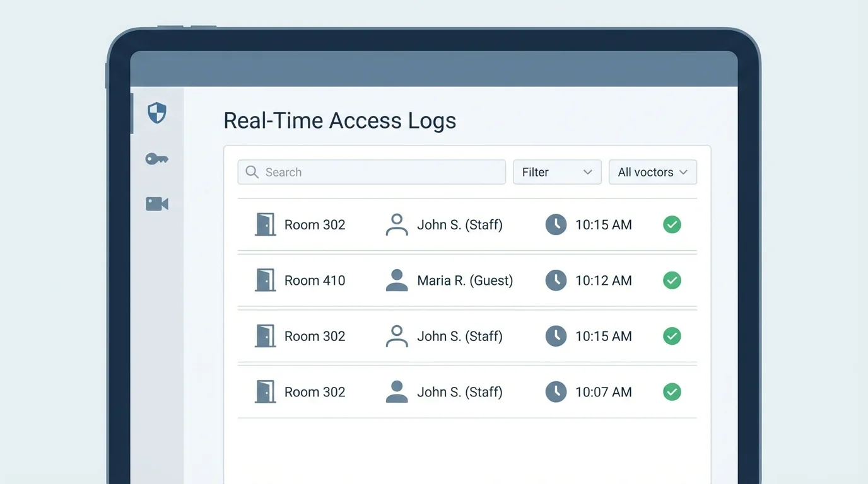Click the clock icon next to 10:12 AM
This screenshot has width=868, height=484.
556,280
